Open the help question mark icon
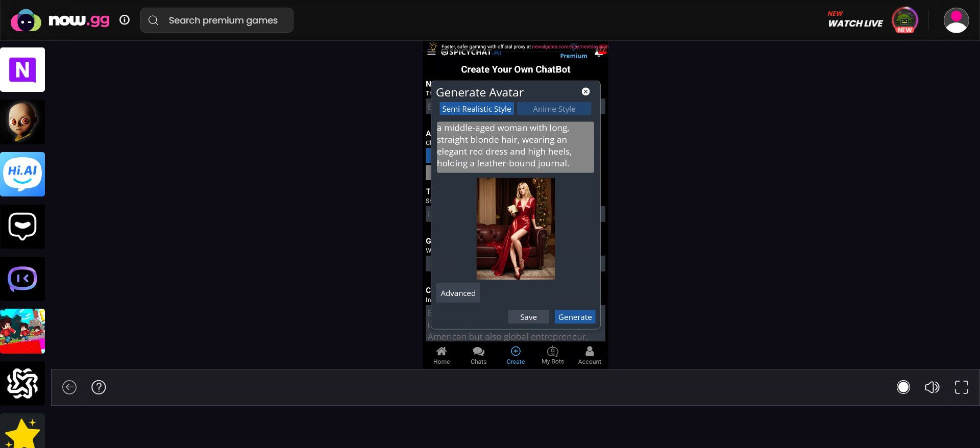Image resolution: width=980 pixels, height=448 pixels. [99, 387]
